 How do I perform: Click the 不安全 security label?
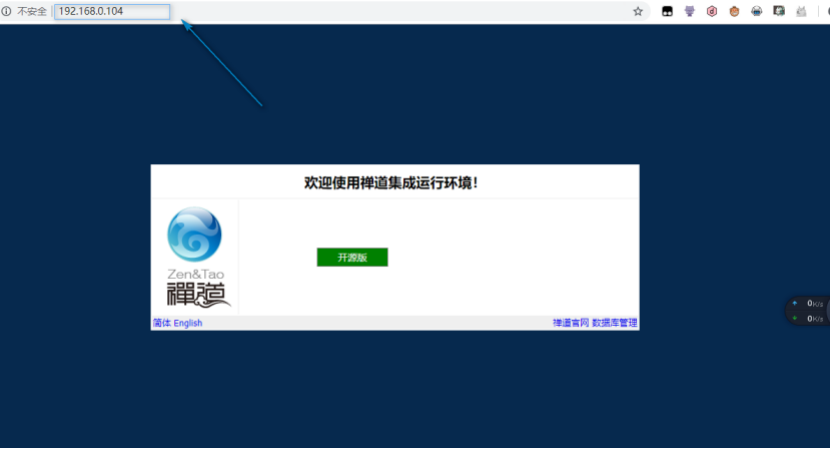(32, 11)
